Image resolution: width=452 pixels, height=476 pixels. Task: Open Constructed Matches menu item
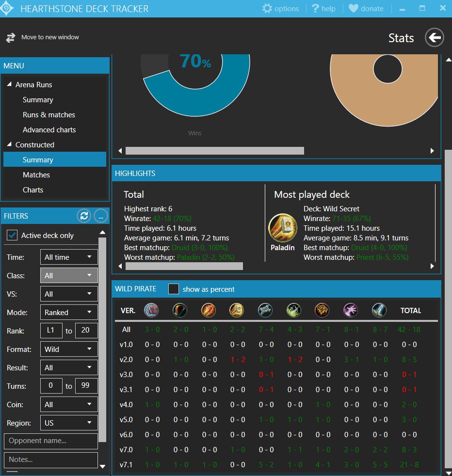[36, 175]
